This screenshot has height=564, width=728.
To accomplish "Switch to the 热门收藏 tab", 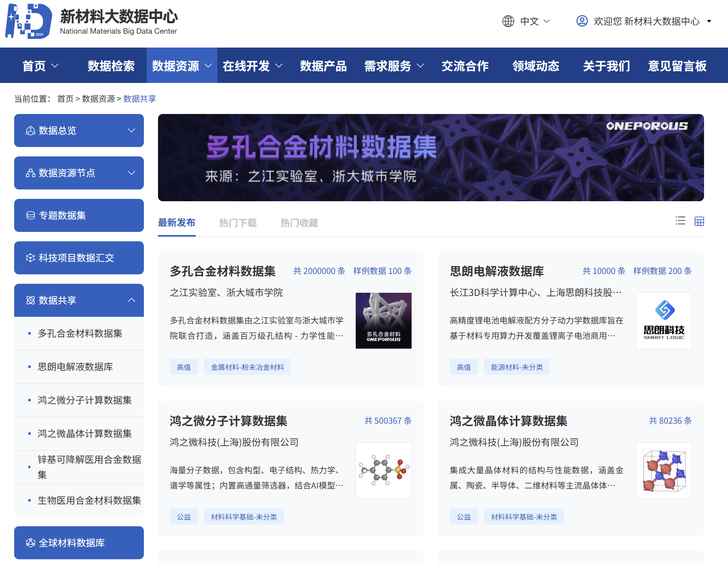I will [299, 223].
